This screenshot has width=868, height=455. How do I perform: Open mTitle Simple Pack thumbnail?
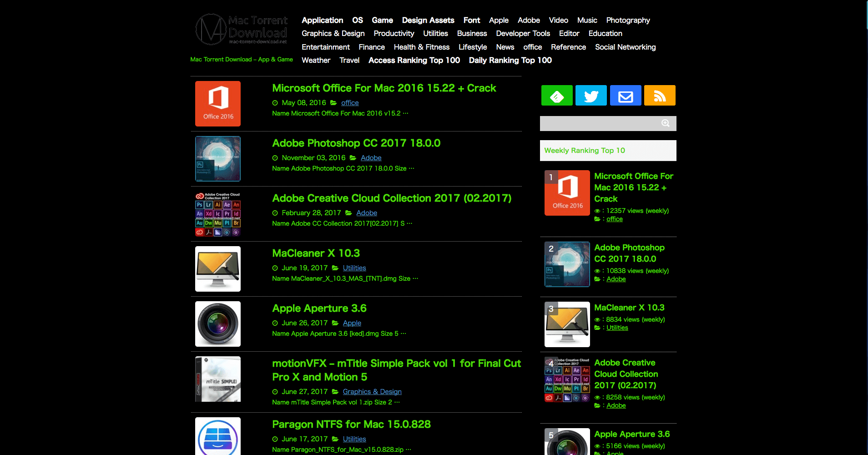[218, 379]
